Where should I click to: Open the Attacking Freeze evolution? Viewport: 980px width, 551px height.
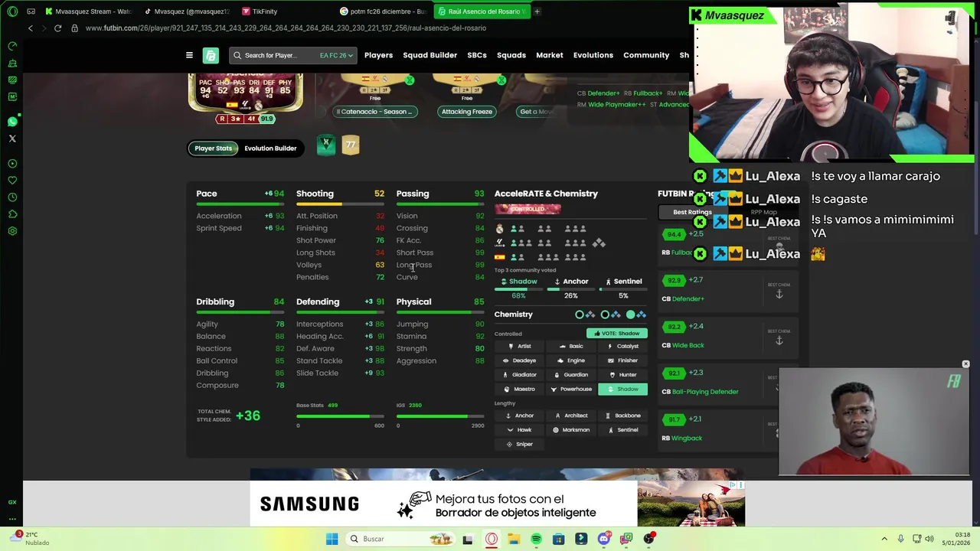click(x=467, y=112)
